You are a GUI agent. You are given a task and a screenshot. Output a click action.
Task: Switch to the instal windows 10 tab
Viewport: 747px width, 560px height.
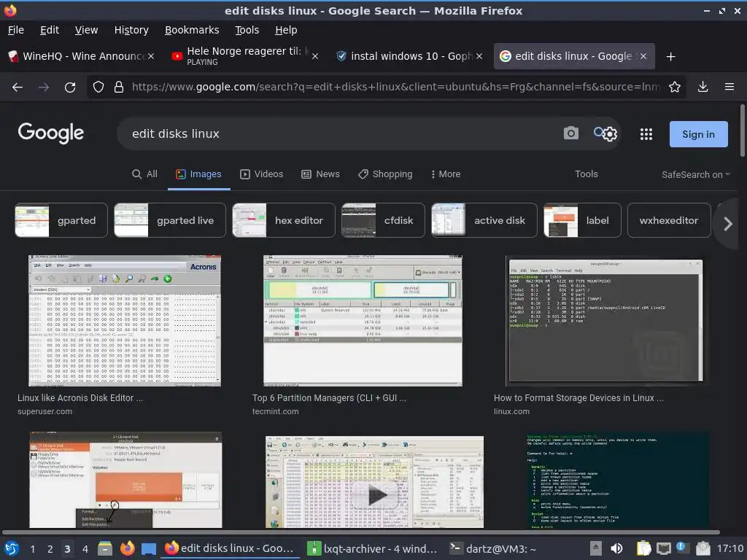pyautogui.click(x=409, y=56)
